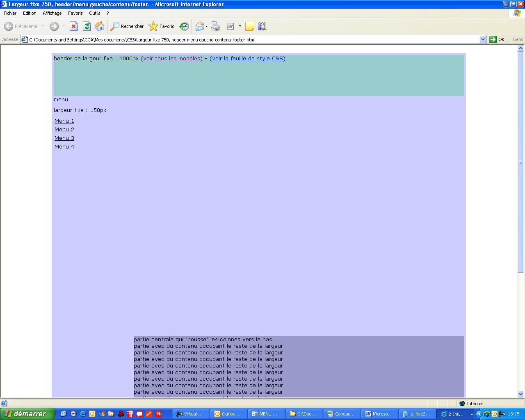Open the Rechercher search tool

coord(127,26)
